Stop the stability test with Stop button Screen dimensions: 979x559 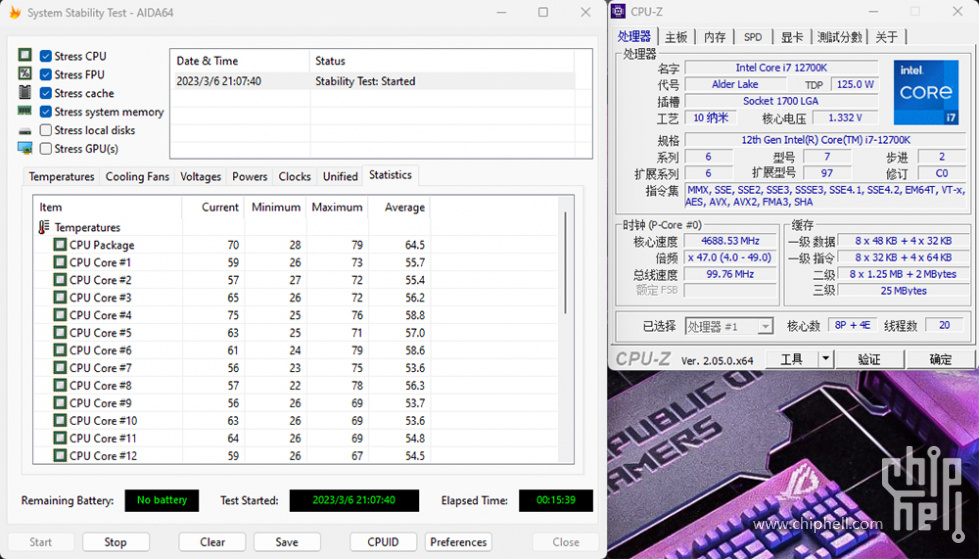tap(116, 542)
